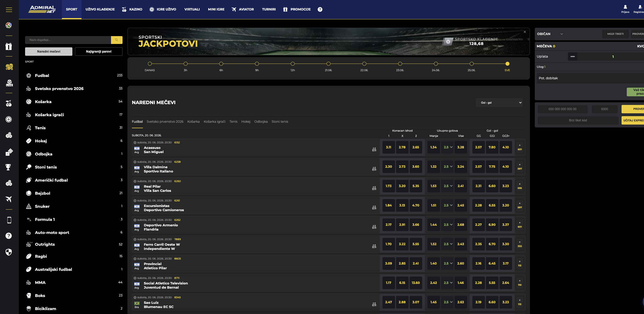This screenshot has height=314, width=644.
Task: Open 2.5 goals line dropdown for Acassuso match
Action: (x=448, y=147)
